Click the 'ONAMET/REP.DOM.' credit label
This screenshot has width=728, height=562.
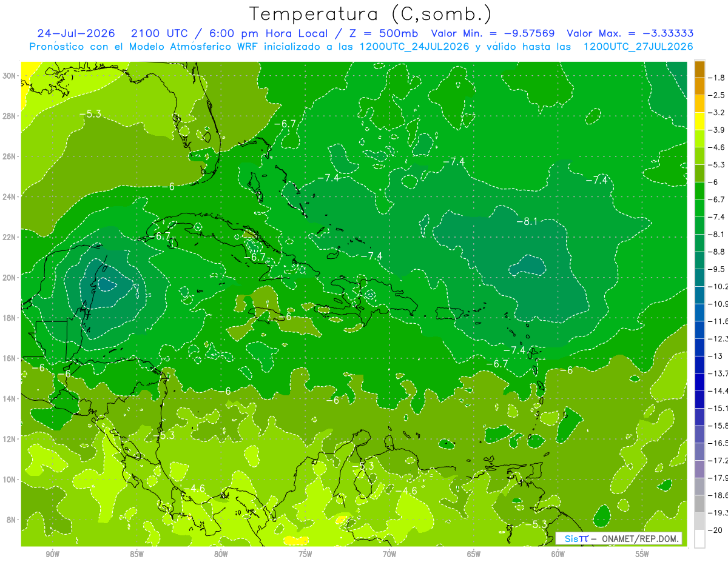tap(639, 538)
